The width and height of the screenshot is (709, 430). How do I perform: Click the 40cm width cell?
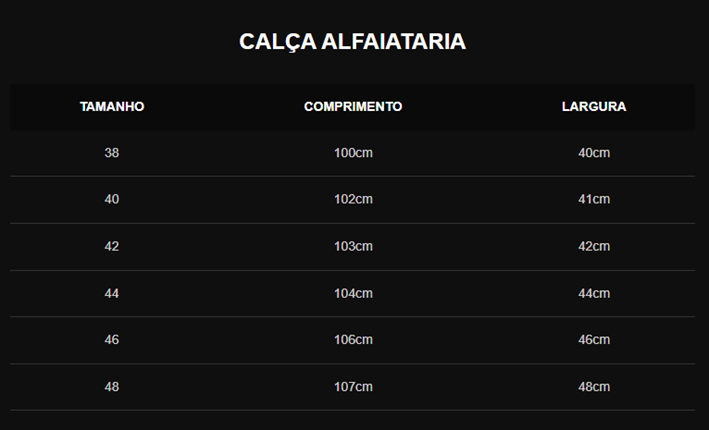click(594, 153)
